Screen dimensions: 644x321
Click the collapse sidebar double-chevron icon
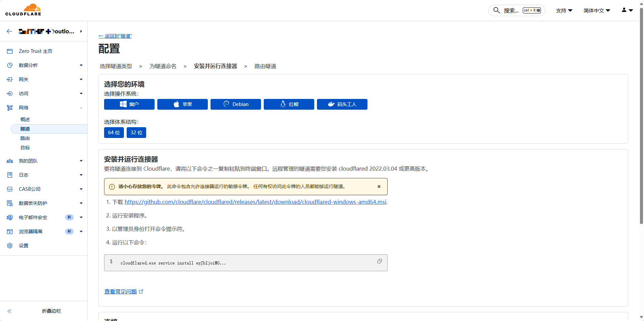click(9, 311)
